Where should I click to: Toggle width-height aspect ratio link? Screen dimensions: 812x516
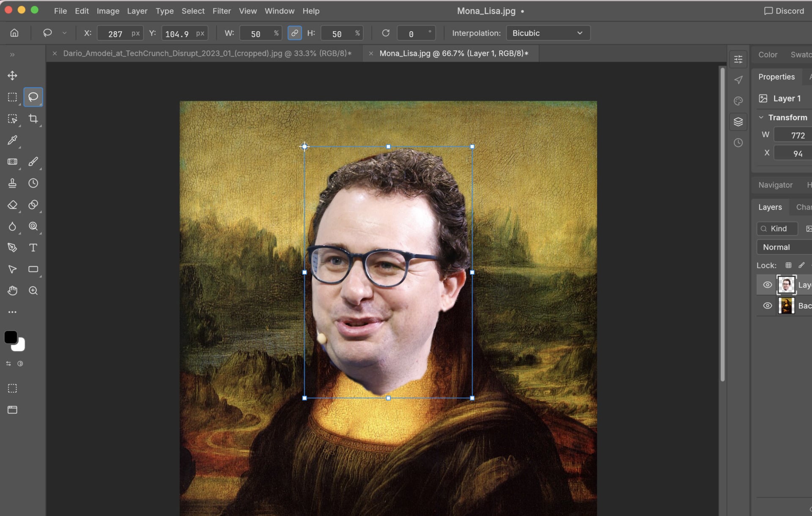(x=295, y=33)
